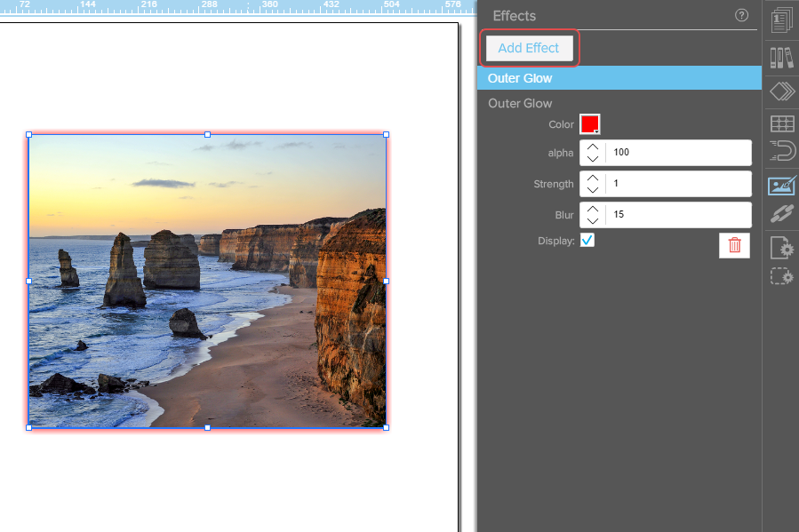
Task: Open the dashed-frame object settings icon
Action: tap(781, 277)
